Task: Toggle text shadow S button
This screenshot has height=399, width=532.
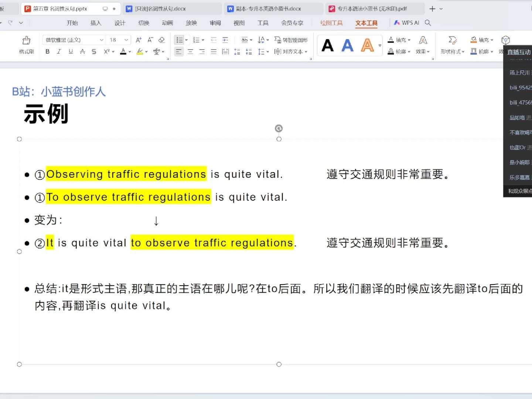Action: (x=94, y=52)
